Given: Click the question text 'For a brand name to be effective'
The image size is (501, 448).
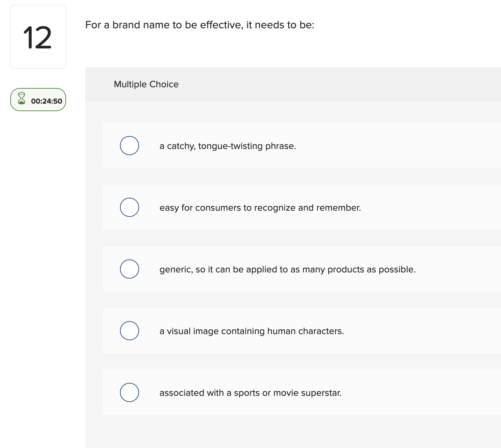Looking at the screenshot, I should point(199,25).
